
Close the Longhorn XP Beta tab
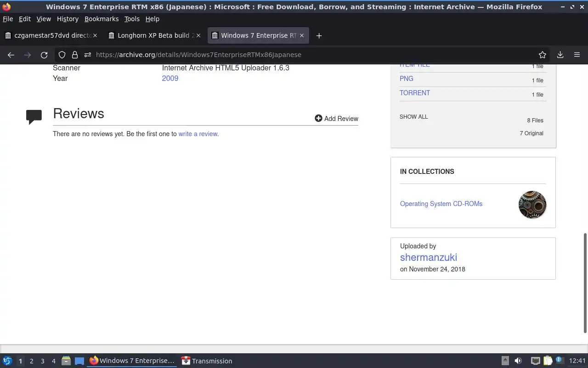coord(198,35)
